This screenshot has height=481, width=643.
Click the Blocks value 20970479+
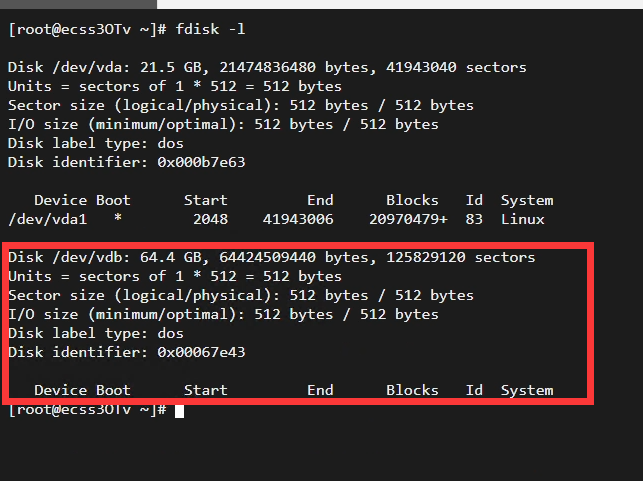coord(408,219)
